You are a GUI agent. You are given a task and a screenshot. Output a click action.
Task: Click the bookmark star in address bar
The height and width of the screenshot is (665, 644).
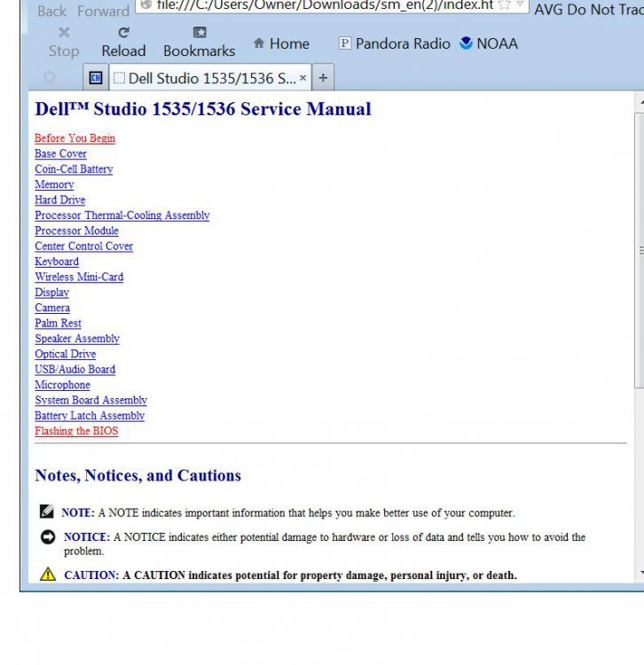[504, 5]
